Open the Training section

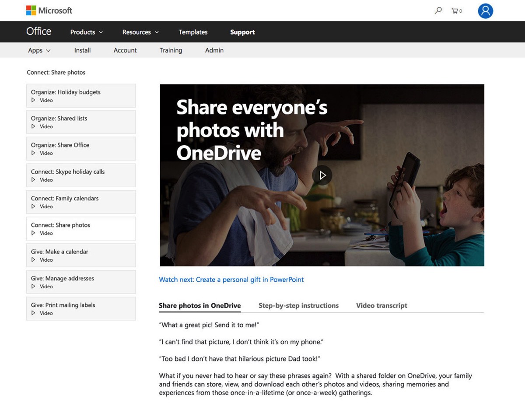click(171, 50)
